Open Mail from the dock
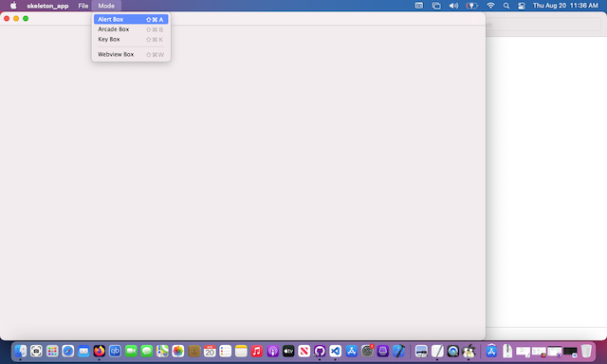The image size is (607, 364). click(83, 352)
